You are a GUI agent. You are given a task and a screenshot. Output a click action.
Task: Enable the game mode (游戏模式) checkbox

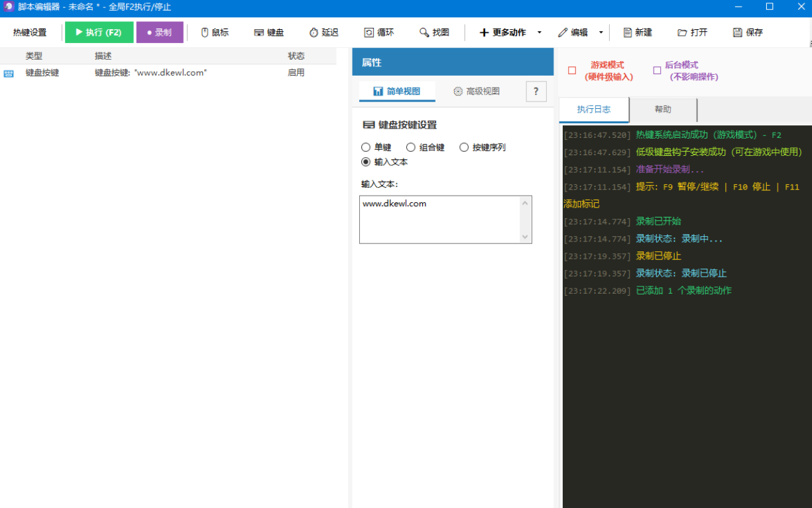pos(572,70)
